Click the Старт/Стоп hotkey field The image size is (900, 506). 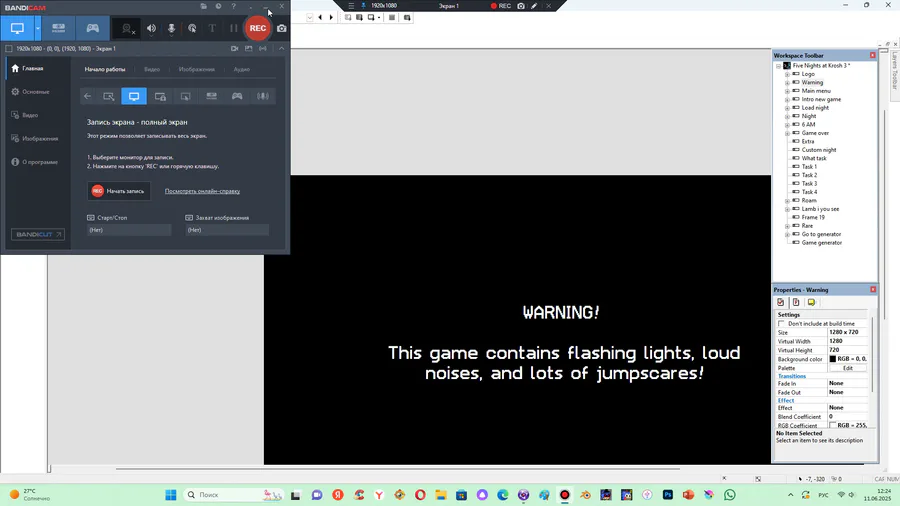tap(129, 230)
